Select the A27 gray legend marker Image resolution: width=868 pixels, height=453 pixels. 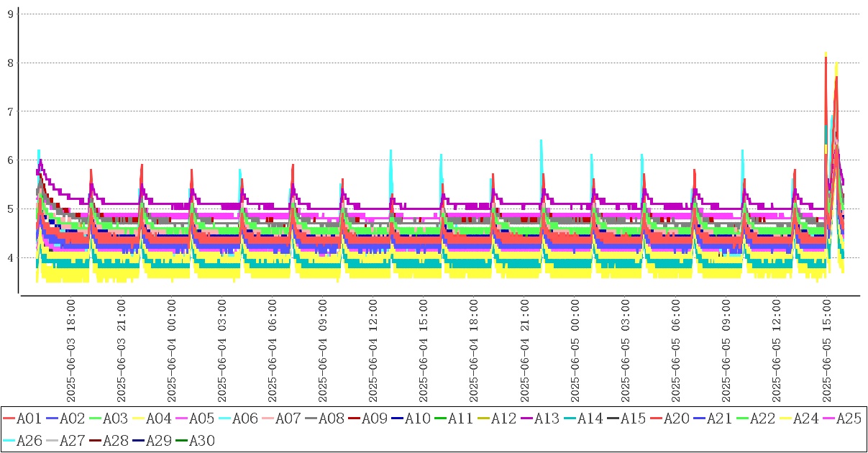coord(52,441)
